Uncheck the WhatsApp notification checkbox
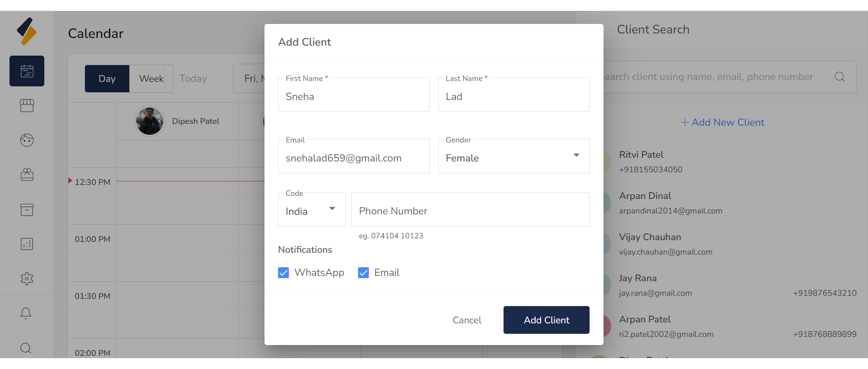The image size is (868, 369). click(x=283, y=273)
